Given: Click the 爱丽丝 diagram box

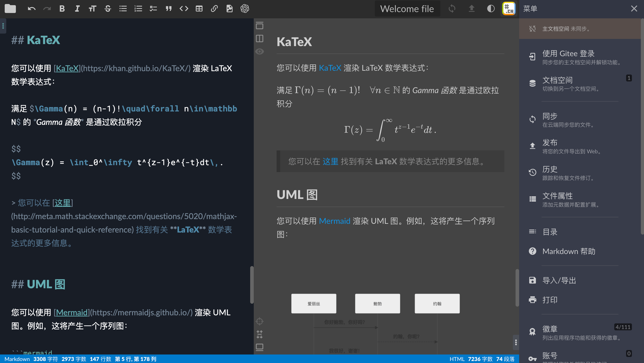Looking at the screenshot, I should [314, 304].
